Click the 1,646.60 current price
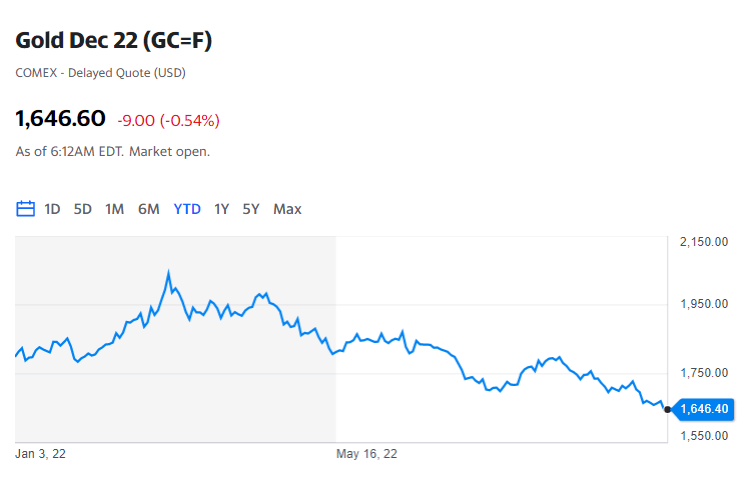The height and width of the screenshot is (487, 754). pos(60,118)
